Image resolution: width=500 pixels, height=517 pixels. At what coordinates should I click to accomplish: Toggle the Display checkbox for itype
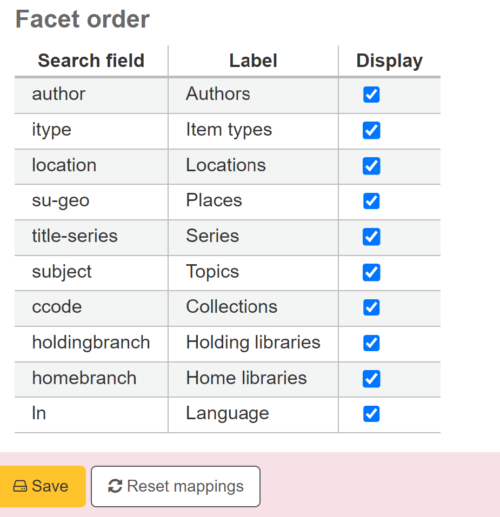pos(371,130)
